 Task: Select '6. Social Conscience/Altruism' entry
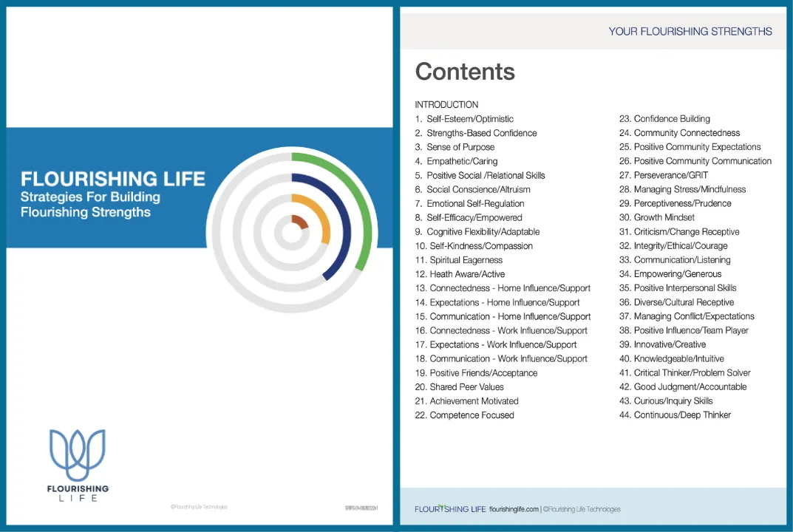coord(473,190)
